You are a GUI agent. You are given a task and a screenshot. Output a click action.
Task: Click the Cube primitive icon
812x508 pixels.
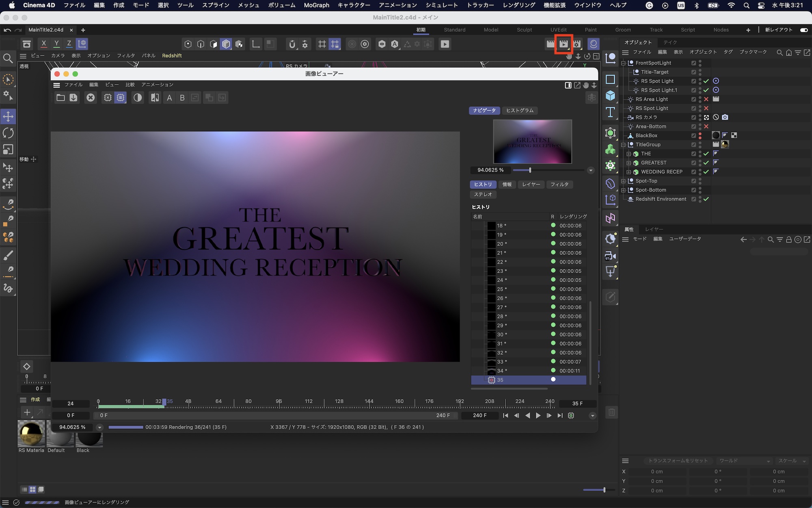tap(610, 96)
